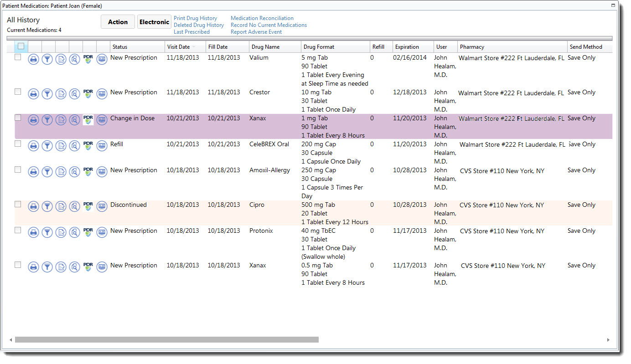Check the CeleBREX Oral row checkbox
631x364 pixels.
pyautogui.click(x=18, y=144)
